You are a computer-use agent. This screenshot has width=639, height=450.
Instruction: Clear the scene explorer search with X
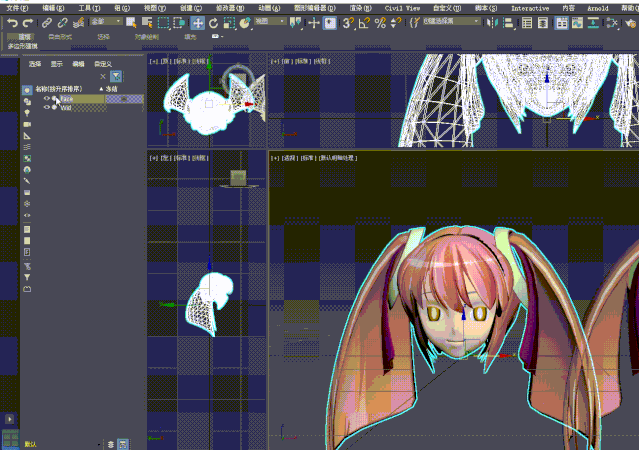103,76
